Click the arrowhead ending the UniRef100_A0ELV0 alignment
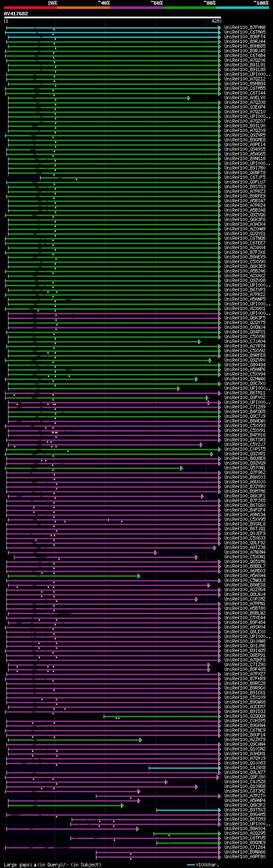This screenshot has height=868, width=273. (189, 98)
